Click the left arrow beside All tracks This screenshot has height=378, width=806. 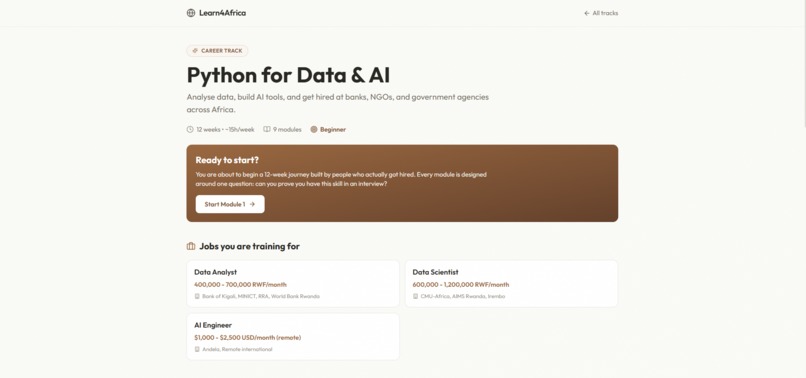[x=587, y=13]
